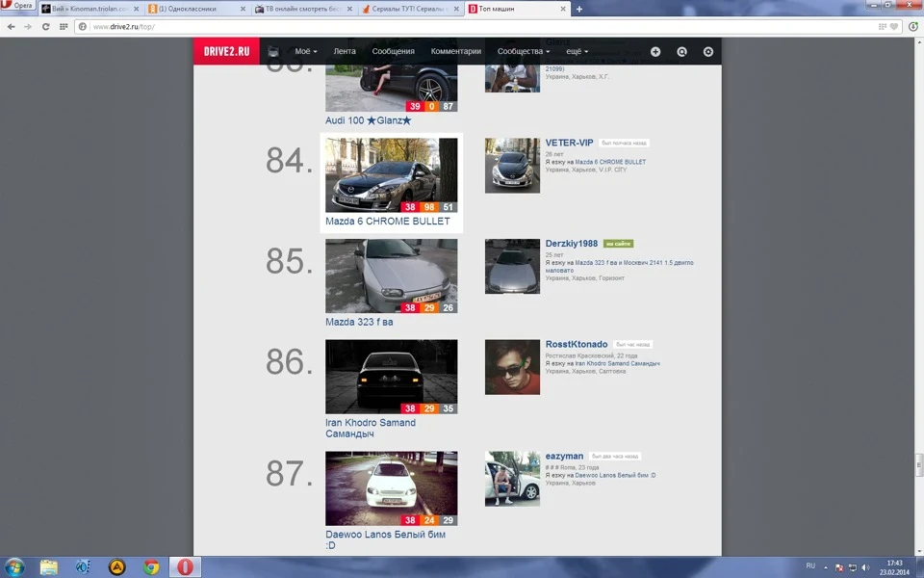The height and width of the screenshot is (578, 924).
Task: Open RosstKtonado user profile
Action: 577,345
